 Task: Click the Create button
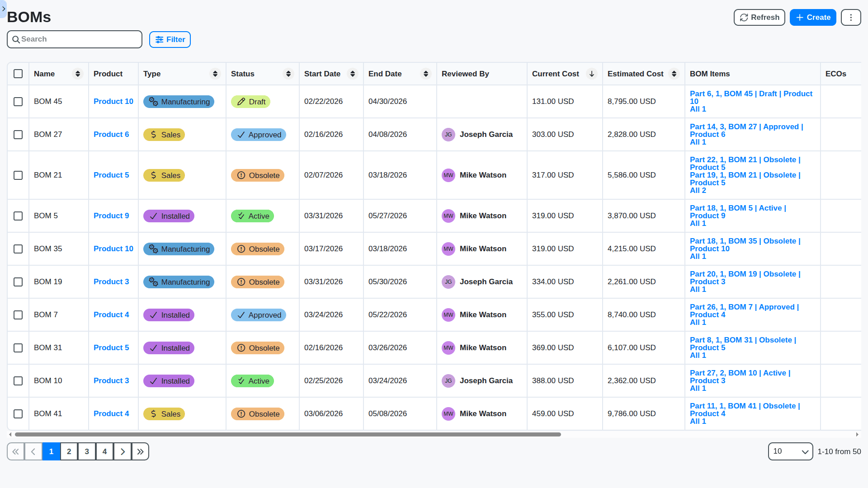pyautogui.click(x=812, y=18)
